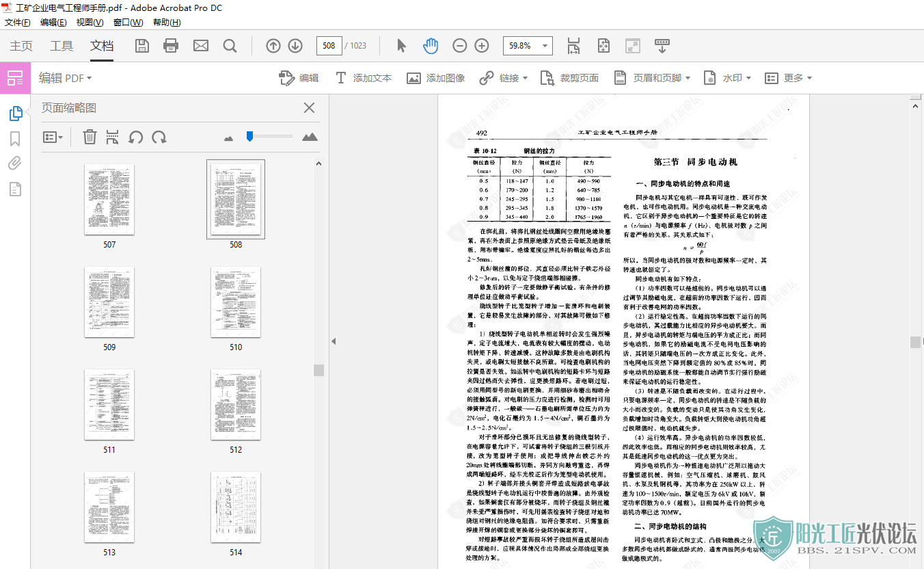Click extract pages scissors icon
Viewport: 924px width, 569px height.
[113, 137]
